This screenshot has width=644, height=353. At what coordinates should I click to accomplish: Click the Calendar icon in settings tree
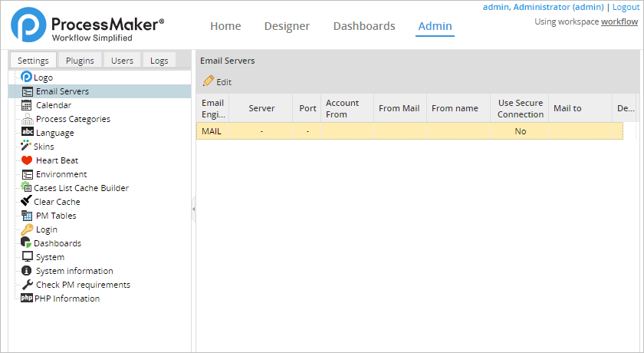(27, 105)
